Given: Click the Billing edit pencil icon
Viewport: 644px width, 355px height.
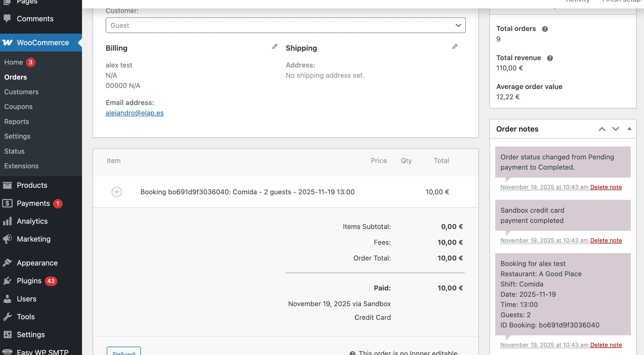Looking at the screenshot, I should click(x=274, y=47).
